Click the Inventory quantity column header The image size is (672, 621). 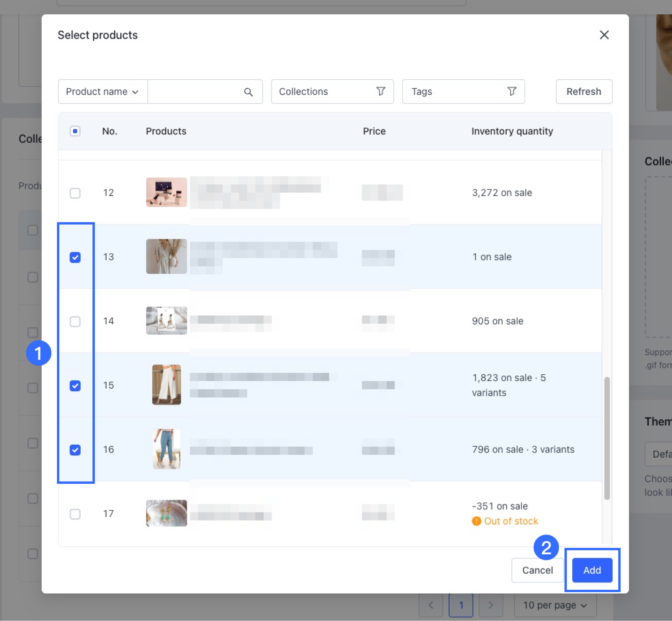[x=512, y=131]
